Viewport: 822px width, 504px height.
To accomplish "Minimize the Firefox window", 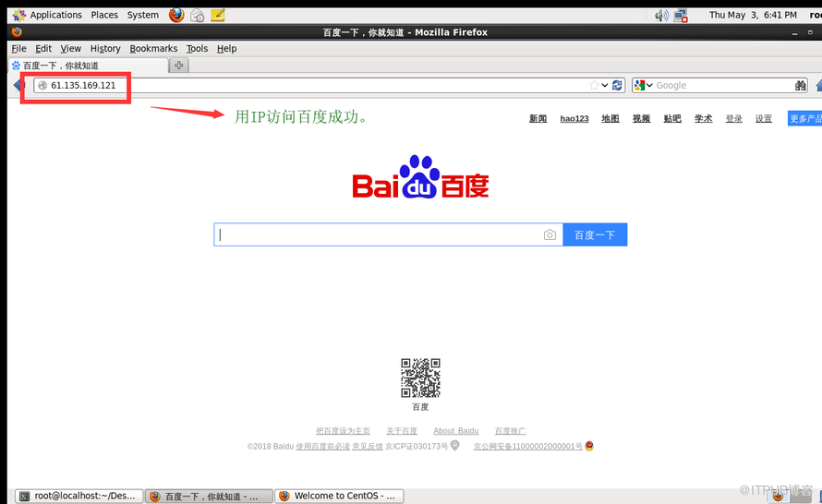I will tap(794, 32).
